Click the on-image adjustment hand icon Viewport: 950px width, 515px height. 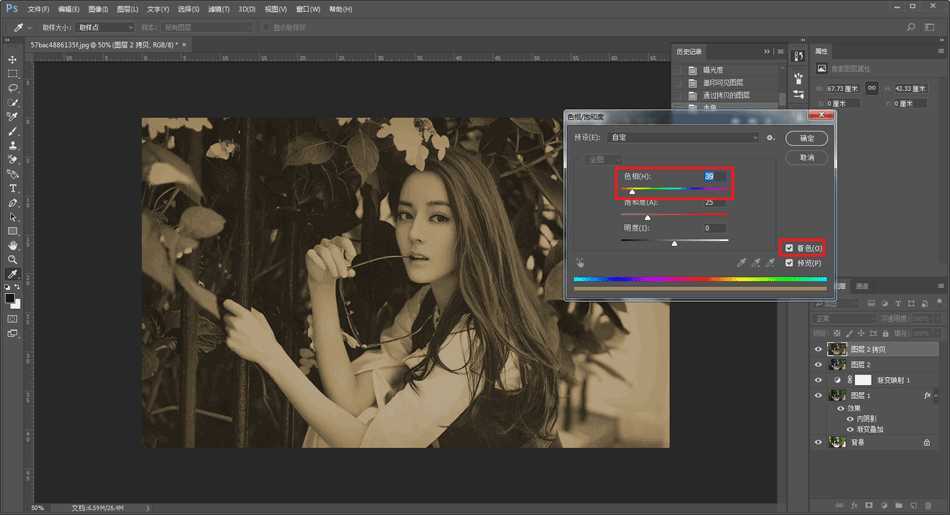click(580, 263)
